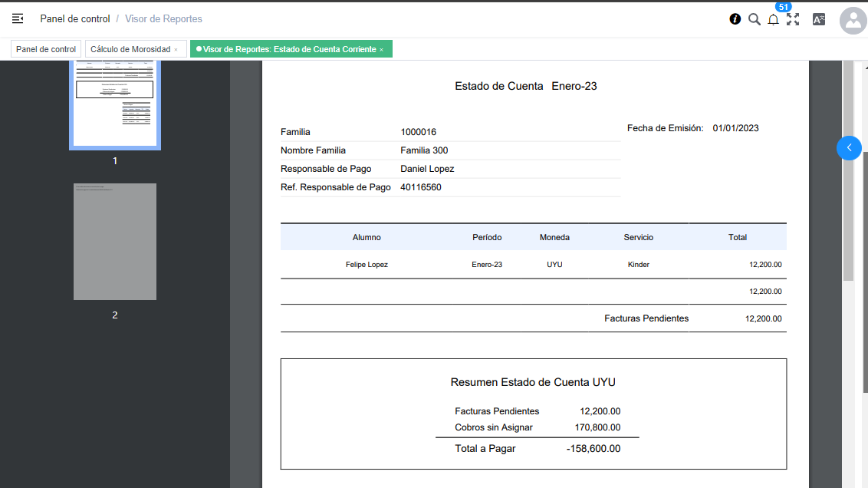The image size is (868, 488).
Task: Select the Visor de Reportes: Estado de Cuenta tab
Action: point(289,49)
